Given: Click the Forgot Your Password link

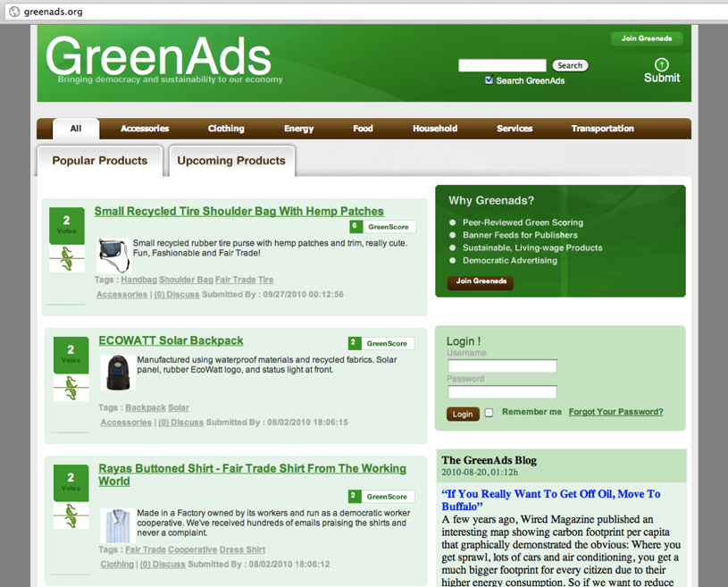Looking at the screenshot, I should pos(615,412).
